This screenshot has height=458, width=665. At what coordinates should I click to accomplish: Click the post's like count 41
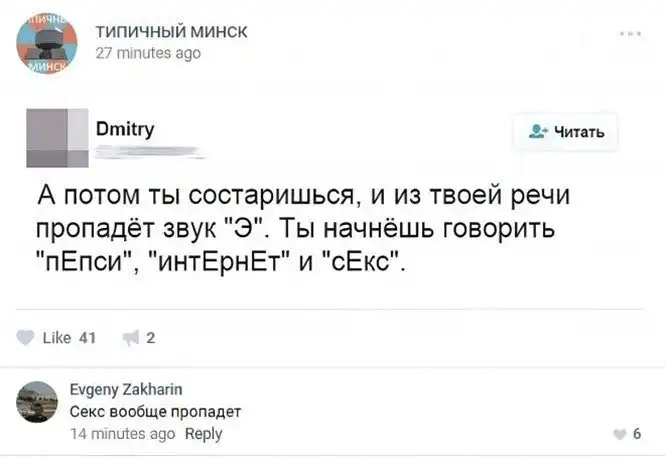pos(86,337)
